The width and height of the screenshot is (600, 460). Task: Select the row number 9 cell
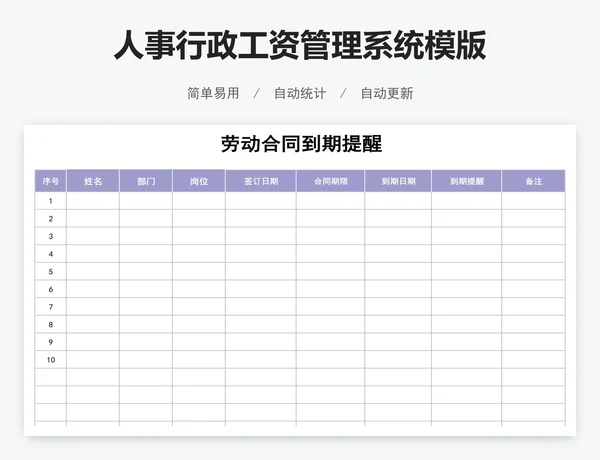click(x=51, y=342)
